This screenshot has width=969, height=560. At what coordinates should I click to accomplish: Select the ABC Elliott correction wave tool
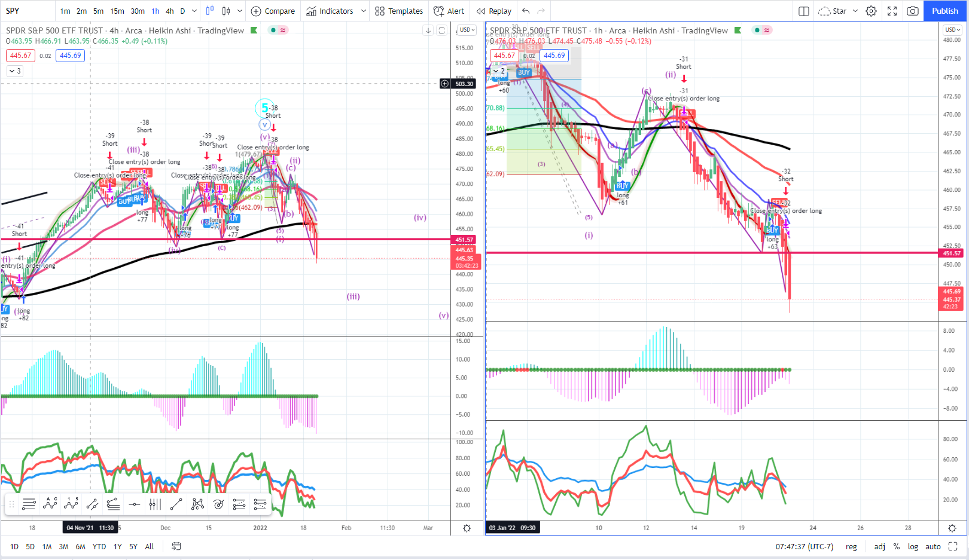(50, 504)
